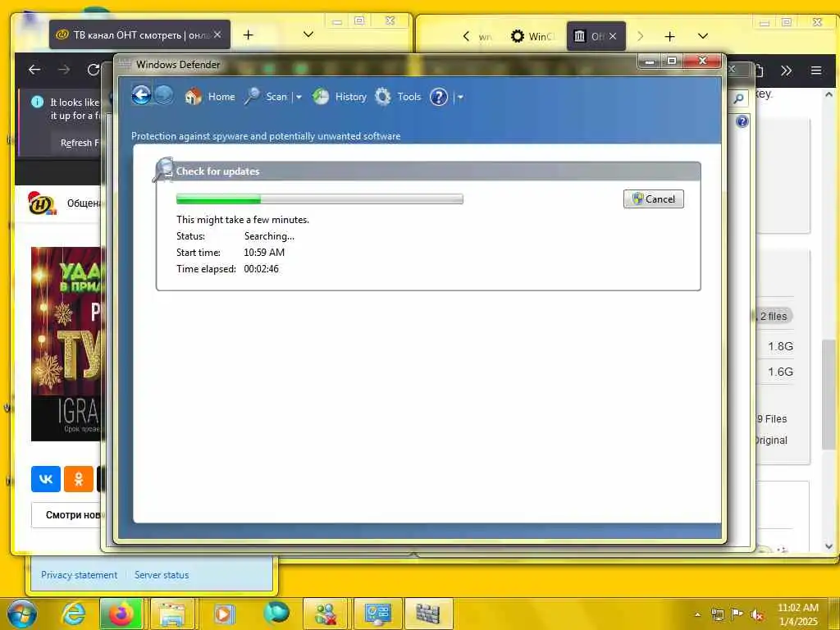Click the Смотри нов button

(67, 515)
